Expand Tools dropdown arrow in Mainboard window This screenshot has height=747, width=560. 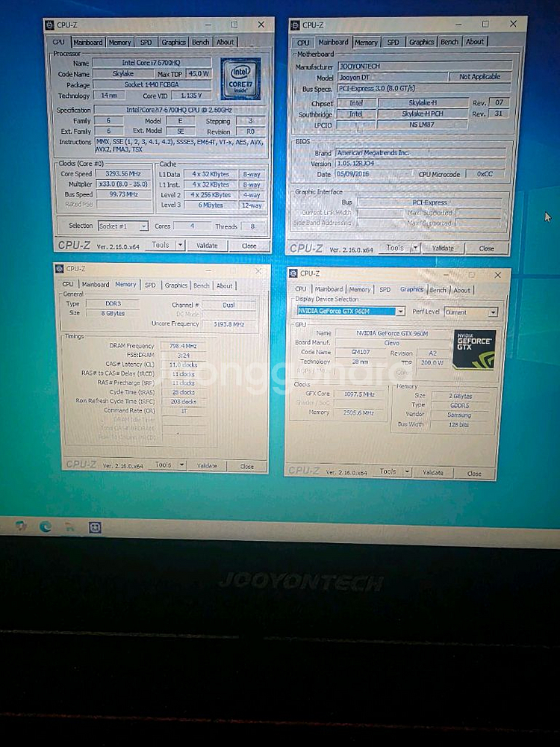pos(415,248)
